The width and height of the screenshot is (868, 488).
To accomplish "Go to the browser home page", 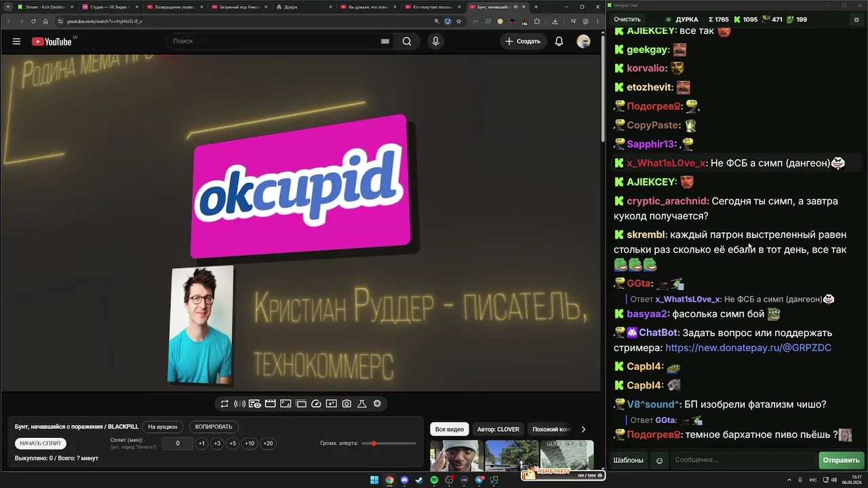I will pos(46,21).
